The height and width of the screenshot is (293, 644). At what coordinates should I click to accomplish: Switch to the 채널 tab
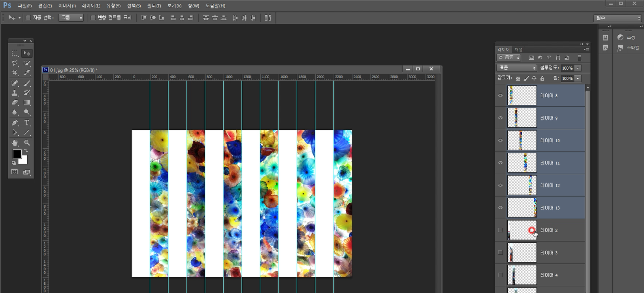pyautogui.click(x=518, y=49)
